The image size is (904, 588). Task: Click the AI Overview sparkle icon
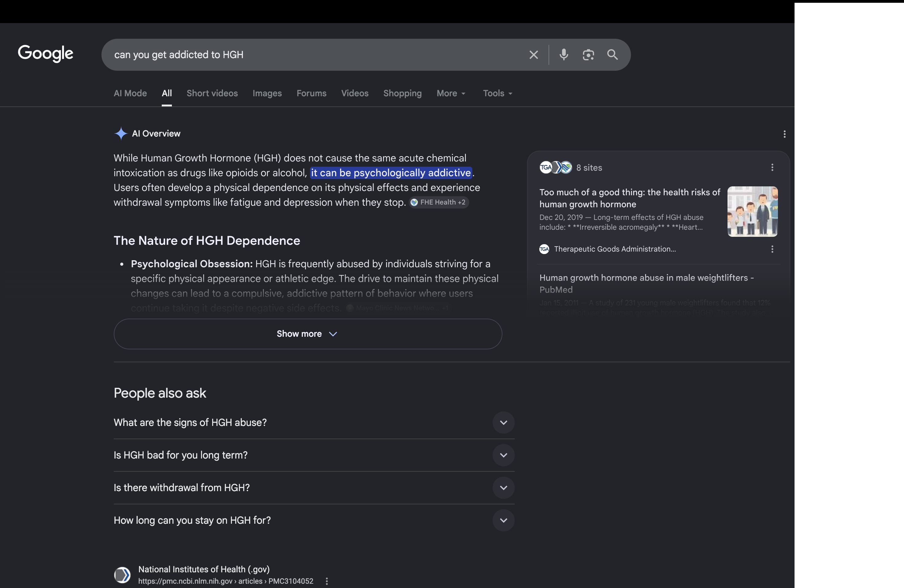121,133
